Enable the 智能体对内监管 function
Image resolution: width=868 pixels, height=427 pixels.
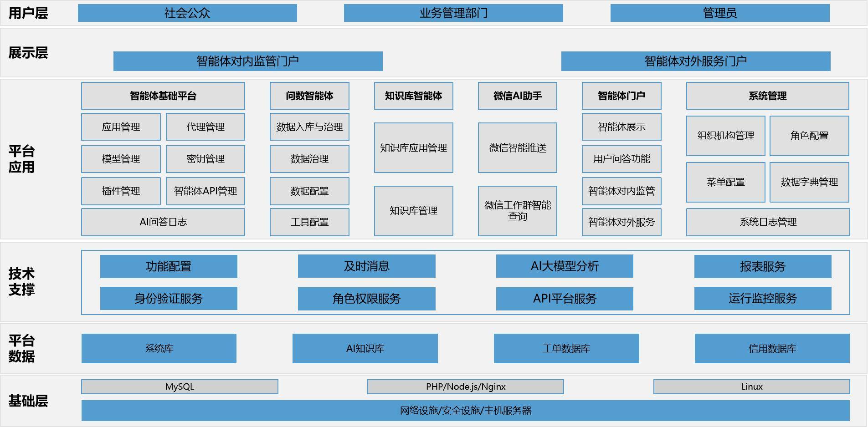coord(621,191)
